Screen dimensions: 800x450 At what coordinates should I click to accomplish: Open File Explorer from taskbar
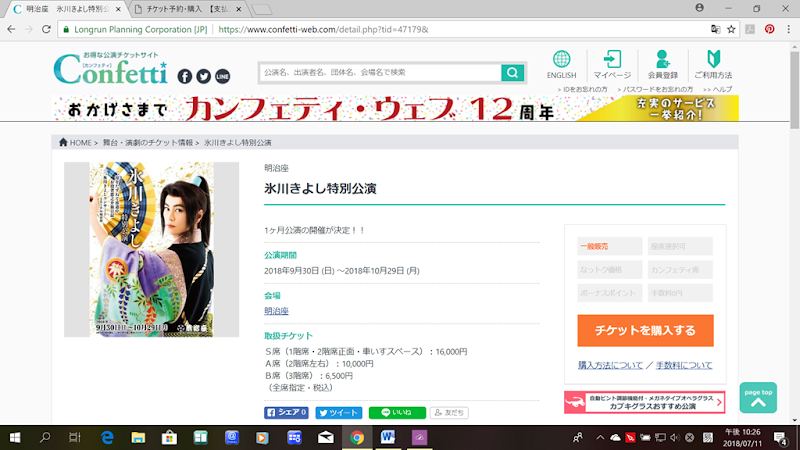point(138,438)
